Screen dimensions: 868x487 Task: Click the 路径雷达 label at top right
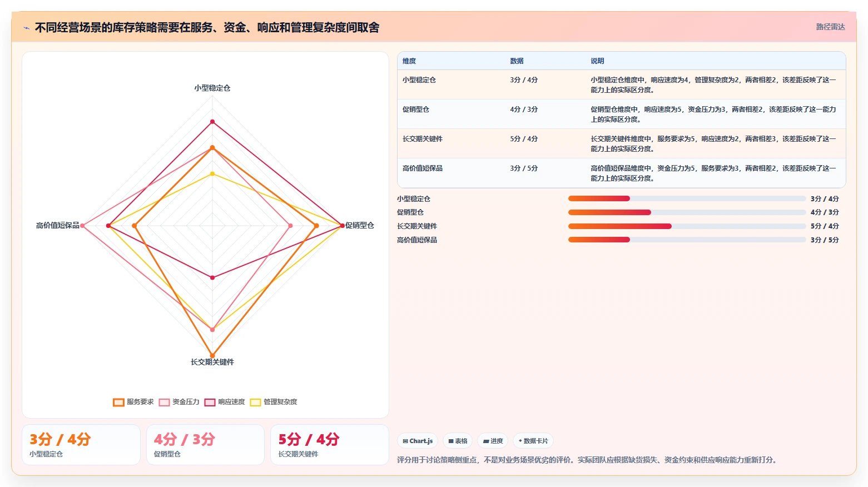coord(830,27)
